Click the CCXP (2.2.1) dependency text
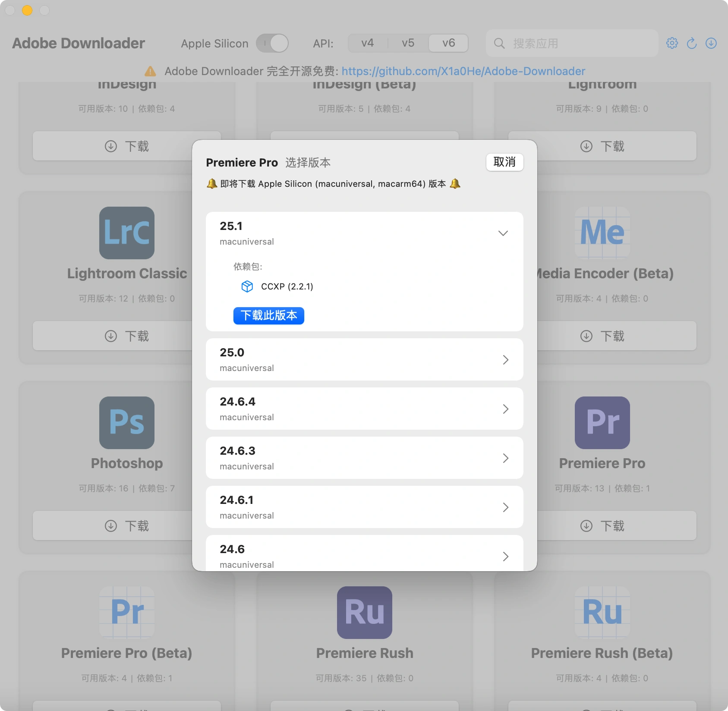This screenshot has width=728, height=711. click(287, 286)
